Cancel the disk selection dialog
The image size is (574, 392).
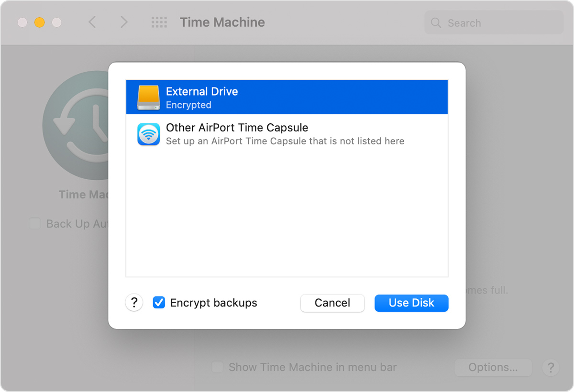(x=332, y=303)
